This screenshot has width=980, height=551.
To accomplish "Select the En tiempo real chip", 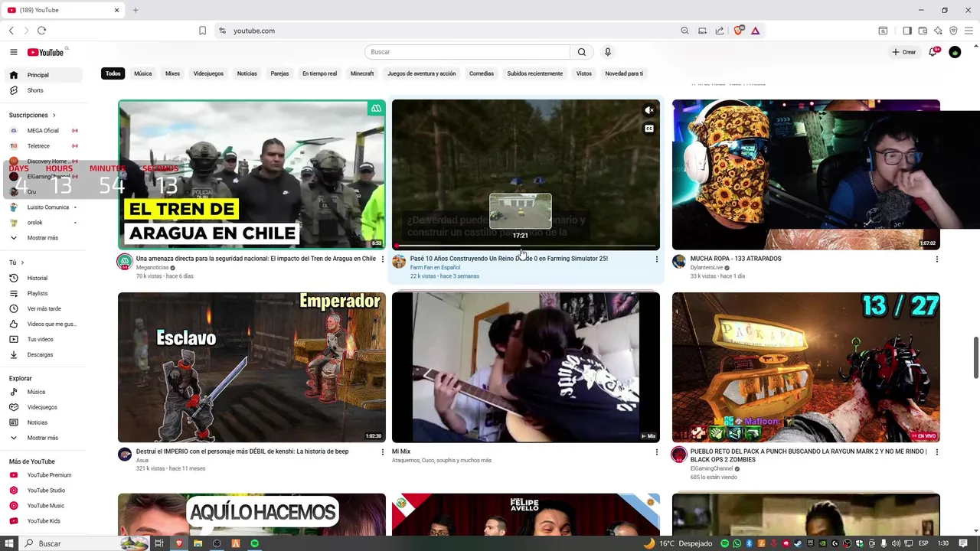I will click(319, 73).
